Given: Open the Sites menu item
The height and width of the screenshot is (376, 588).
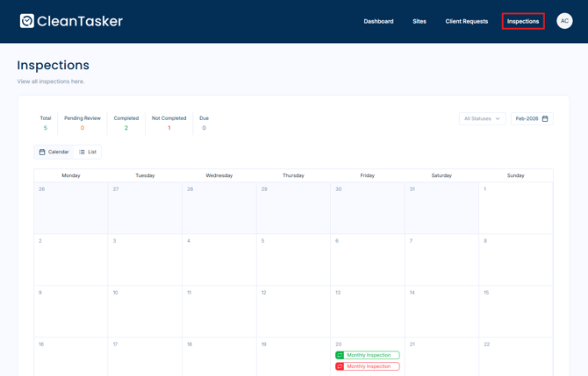Looking at the screenshot, I should tap(419, 21).
